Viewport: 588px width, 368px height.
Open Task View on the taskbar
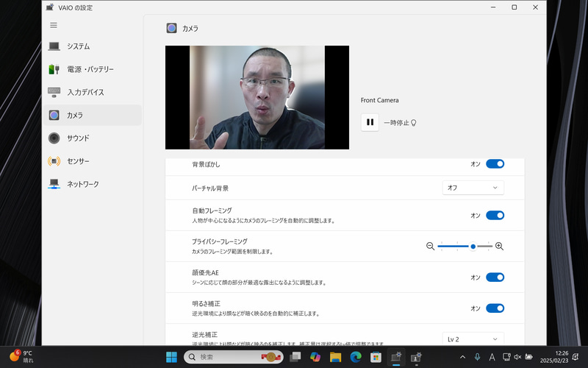coord(295,357)
